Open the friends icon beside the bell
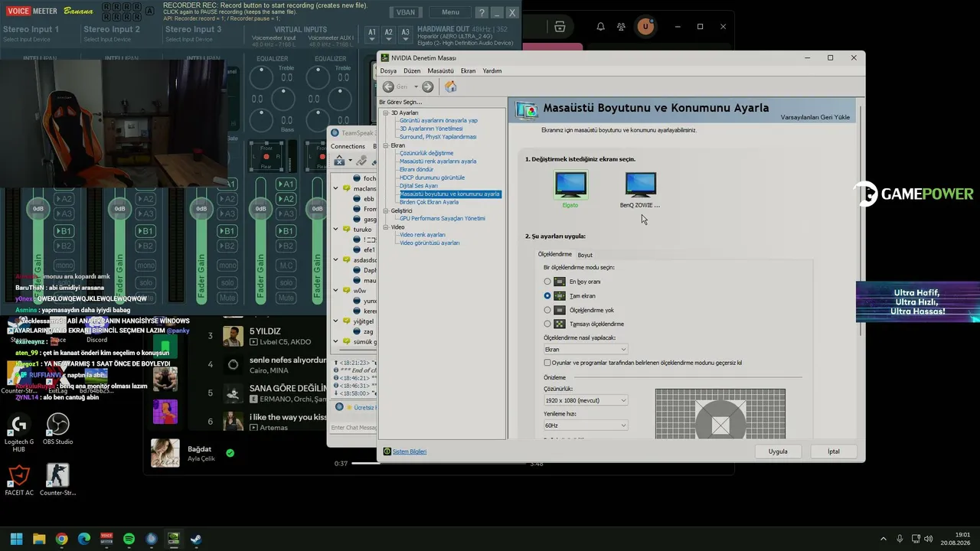 [622, 27]
